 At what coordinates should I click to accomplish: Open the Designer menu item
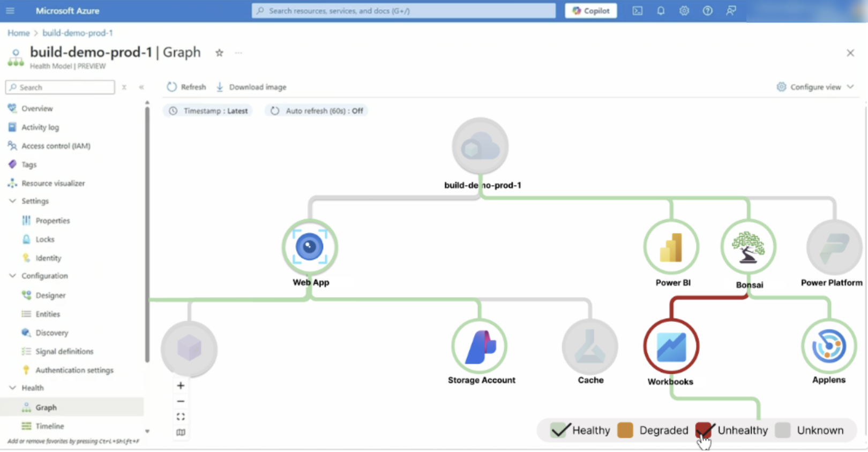coord(50,295)
